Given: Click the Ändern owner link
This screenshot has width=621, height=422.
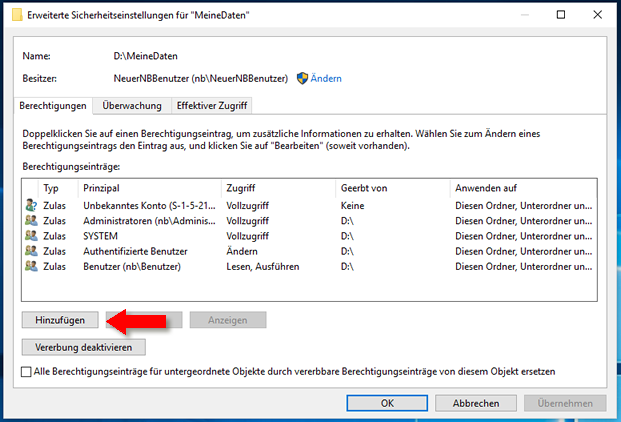Looking at the screenshot, I should tap(327, 78).
